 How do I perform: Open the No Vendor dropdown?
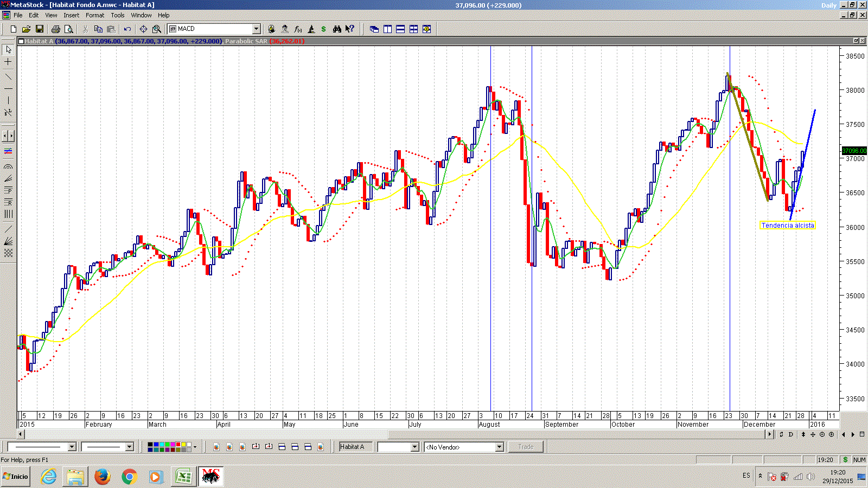(x=499, y=447)
